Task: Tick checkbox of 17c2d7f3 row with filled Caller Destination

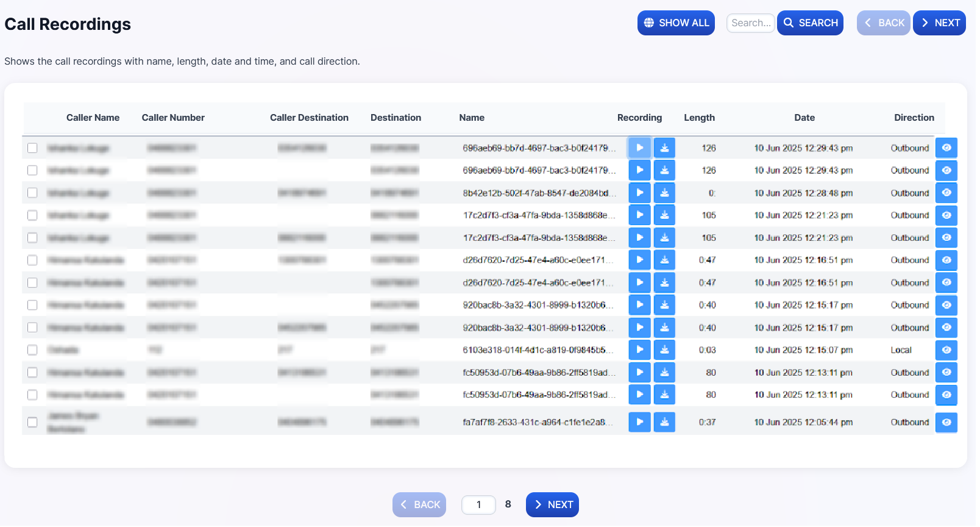Action: 32,238
